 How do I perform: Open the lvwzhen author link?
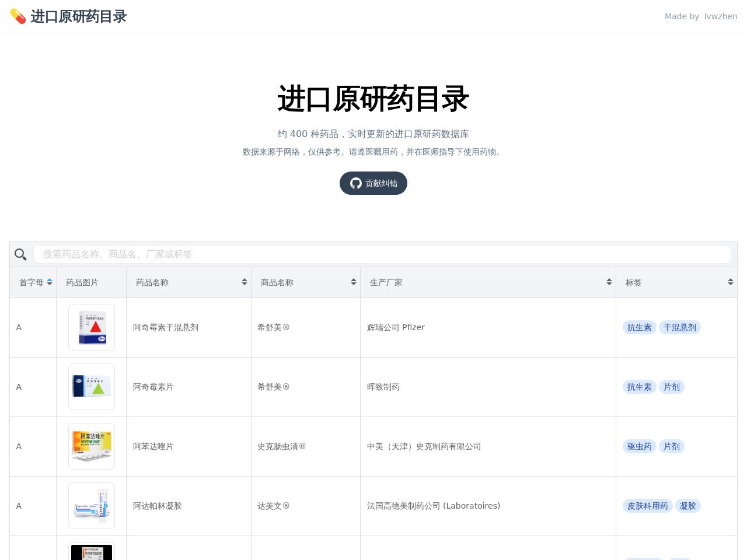(721, 16)
